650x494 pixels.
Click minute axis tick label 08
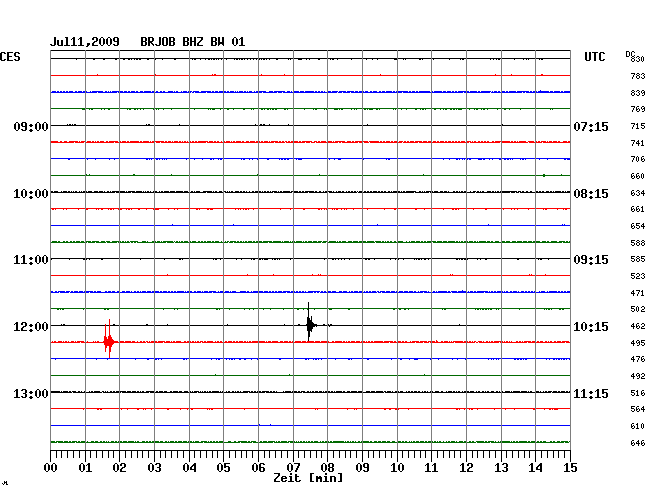[327, 468]
